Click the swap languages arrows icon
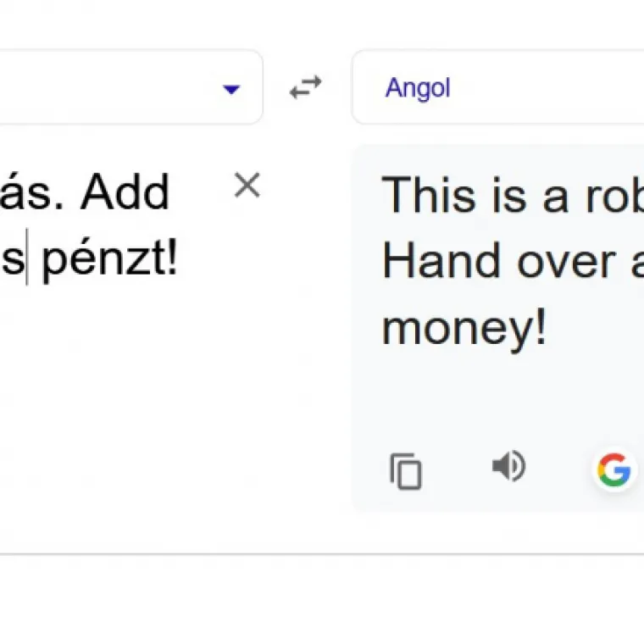 click(306, 87)
